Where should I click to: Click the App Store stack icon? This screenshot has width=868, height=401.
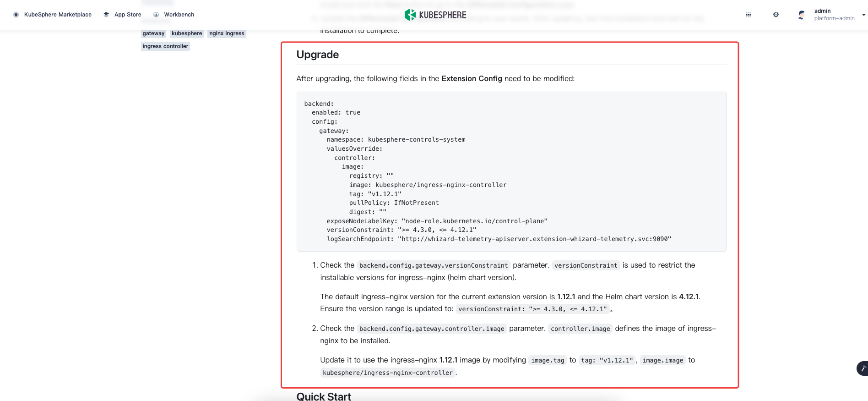point(106,15)
